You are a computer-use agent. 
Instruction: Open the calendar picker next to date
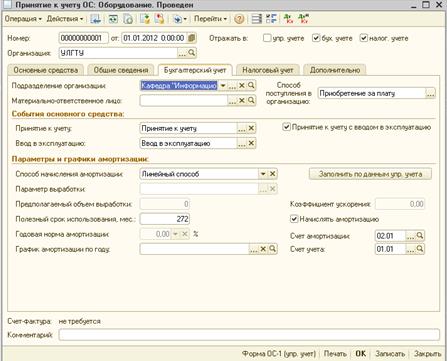click(191, 38)
